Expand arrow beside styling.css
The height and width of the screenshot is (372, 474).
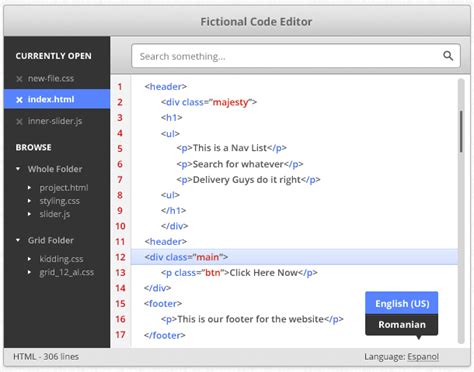tap(29, 201)
